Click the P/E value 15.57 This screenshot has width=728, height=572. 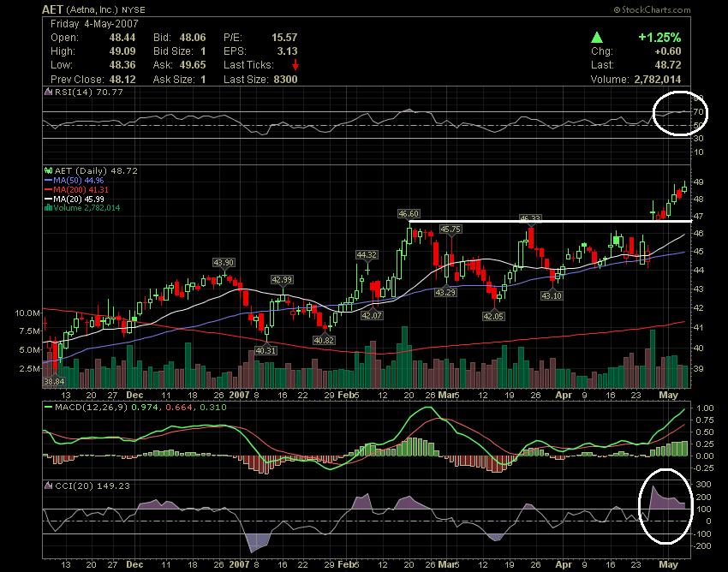(284, 38)
